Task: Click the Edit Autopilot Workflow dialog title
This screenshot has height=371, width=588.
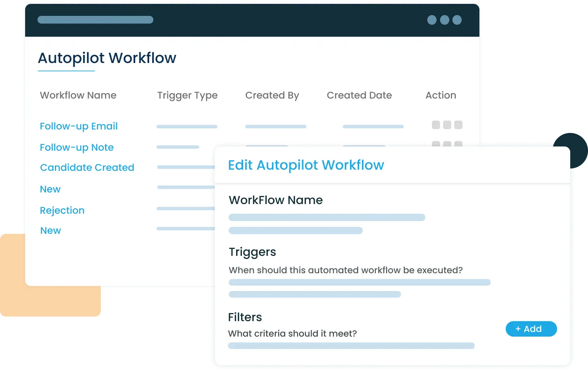Action: coord(306,165)
